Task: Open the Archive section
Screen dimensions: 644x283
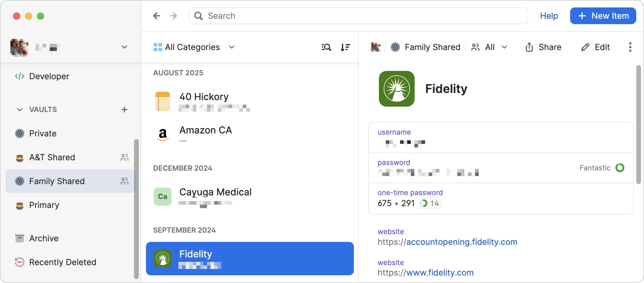Action: [x=44, y=238]
